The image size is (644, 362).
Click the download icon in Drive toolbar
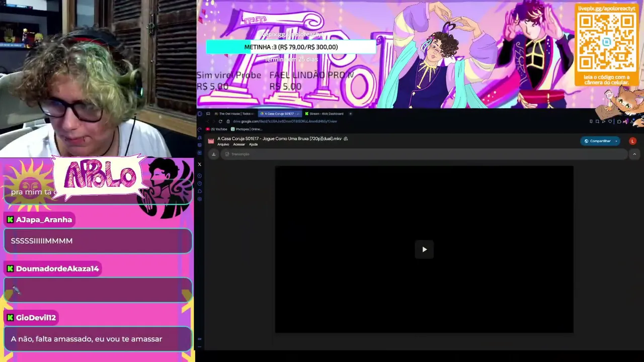coord(214,154)
